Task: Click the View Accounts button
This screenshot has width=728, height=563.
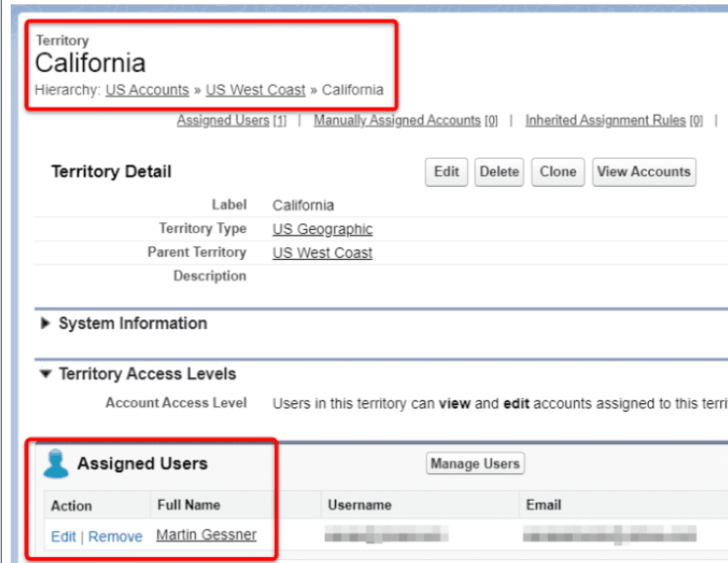Action: (643, 171)
